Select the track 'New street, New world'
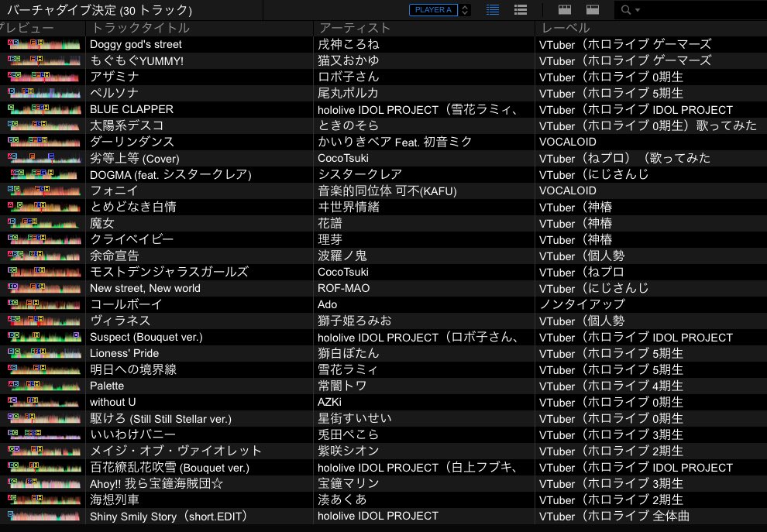 (x=146, y=289)
